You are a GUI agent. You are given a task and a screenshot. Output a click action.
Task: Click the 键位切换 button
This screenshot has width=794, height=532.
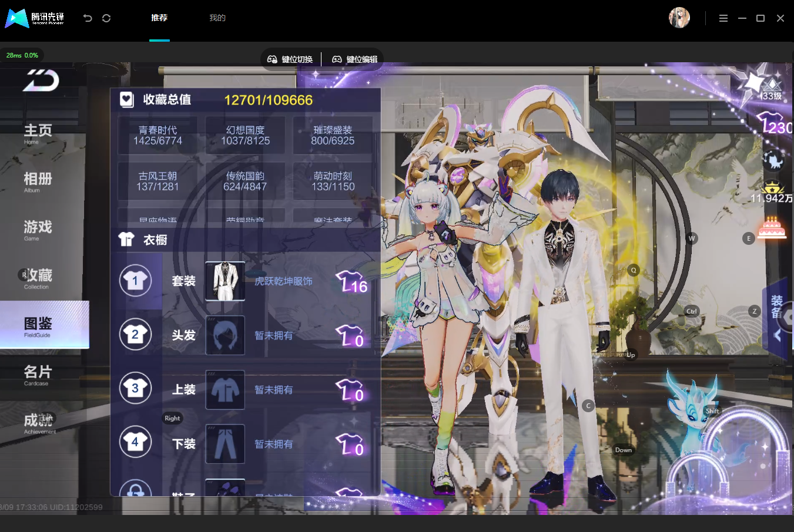point(290,59)
